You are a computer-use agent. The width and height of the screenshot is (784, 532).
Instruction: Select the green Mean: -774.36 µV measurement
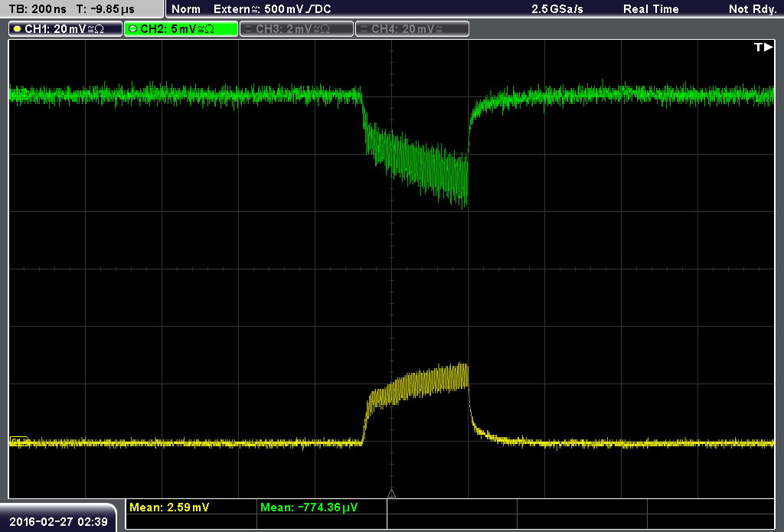point(309,508)
